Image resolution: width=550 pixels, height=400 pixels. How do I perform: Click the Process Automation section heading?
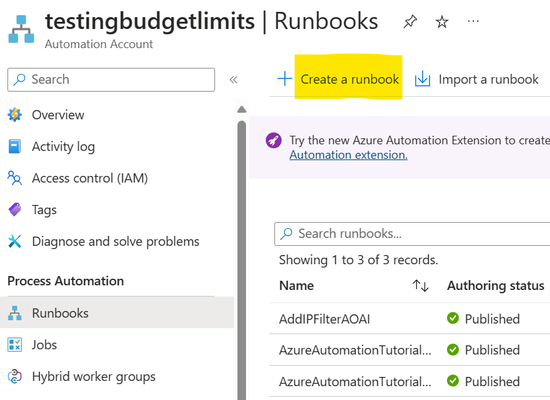pyautogui.click(x=66, y=281)
